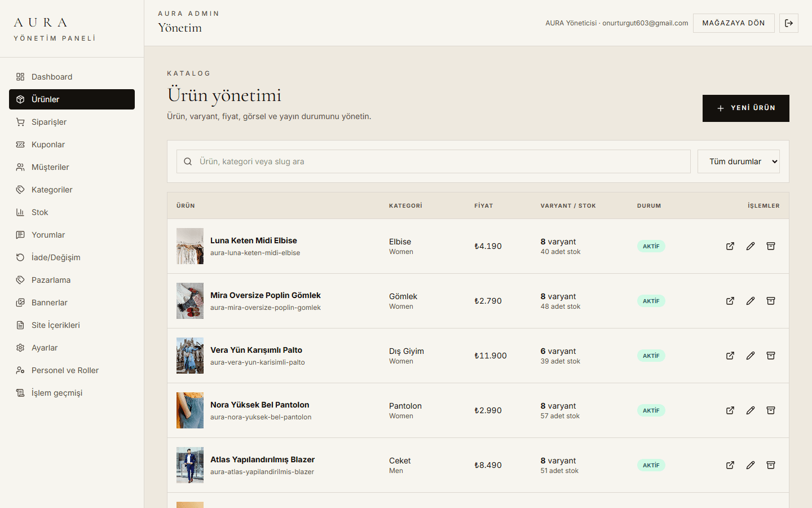
Task: Click the Atlas Yapılandırılmış Blazer product name
Action: coord(262,459)
